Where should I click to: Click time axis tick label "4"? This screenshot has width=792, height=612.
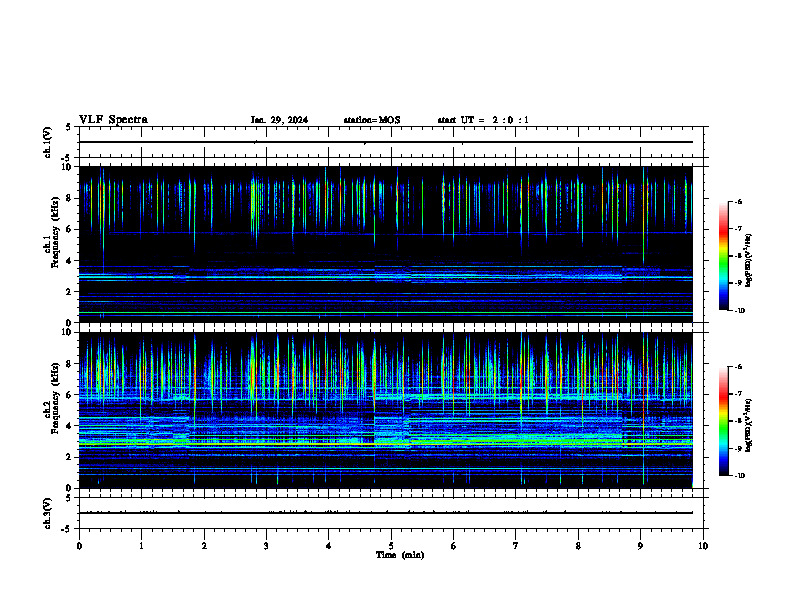coord(329,546)
